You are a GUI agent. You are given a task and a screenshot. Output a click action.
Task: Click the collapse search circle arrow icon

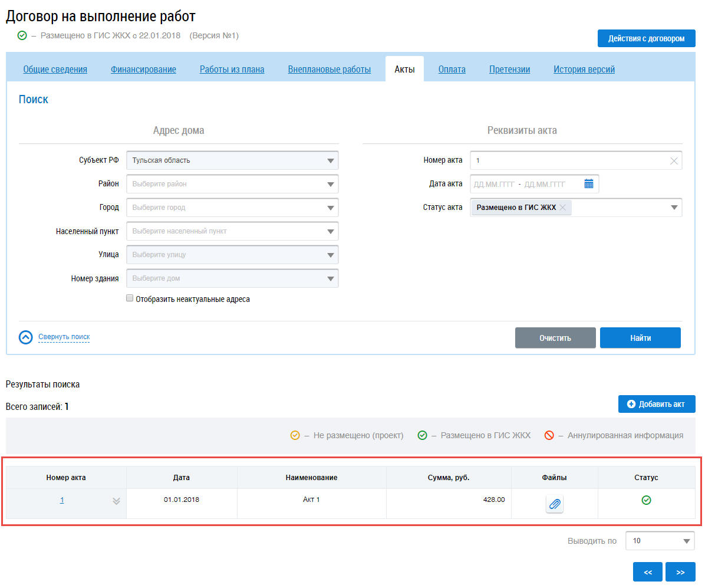point(26,337)
